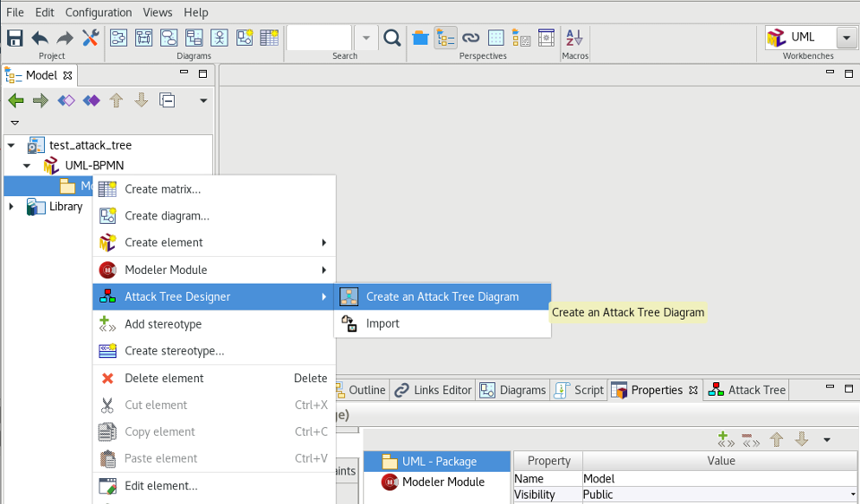The height and width of the screenshot is (504, 860).
Task: Click Collapse All icon in Model panel
Action: click(167, 100)
